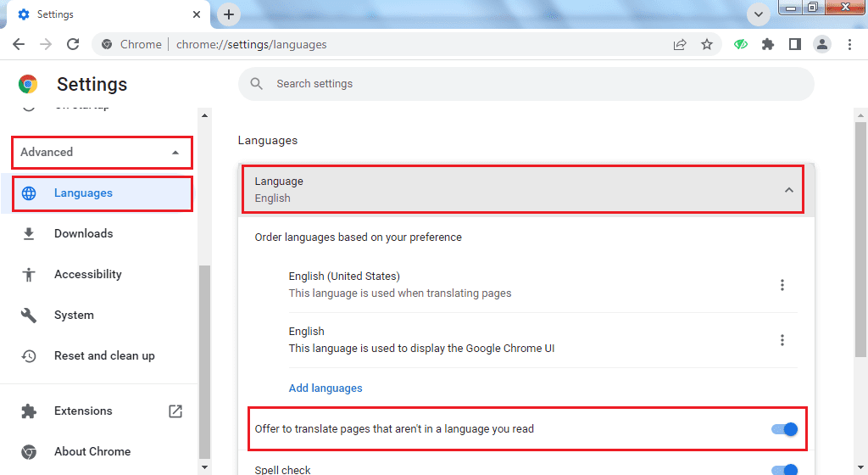Go back using the back arrow

19,44
